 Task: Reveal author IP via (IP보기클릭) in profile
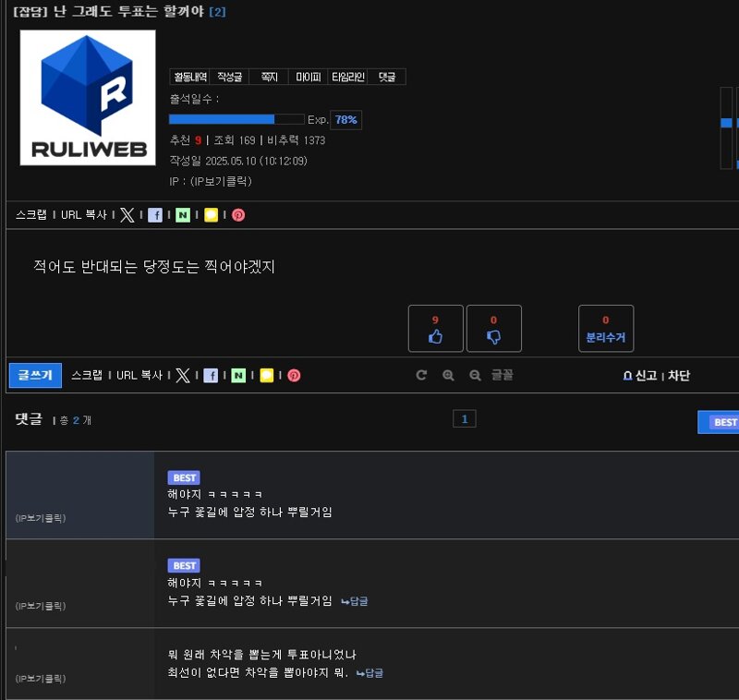(221, 181)
